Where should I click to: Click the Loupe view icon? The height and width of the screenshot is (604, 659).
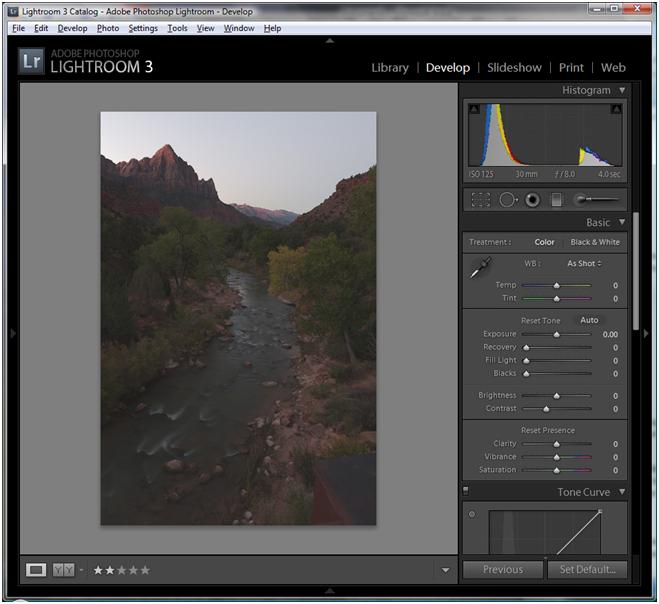(x=36, y=570)
